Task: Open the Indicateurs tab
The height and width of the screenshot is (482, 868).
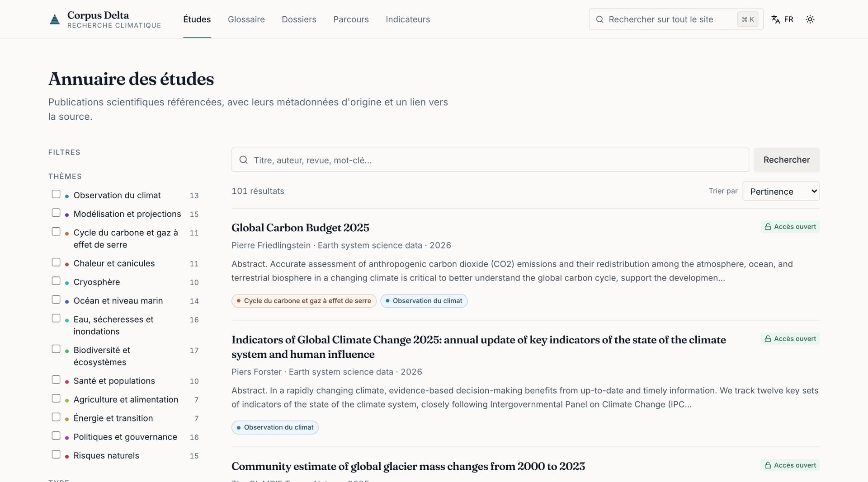Action: point(408,19)
